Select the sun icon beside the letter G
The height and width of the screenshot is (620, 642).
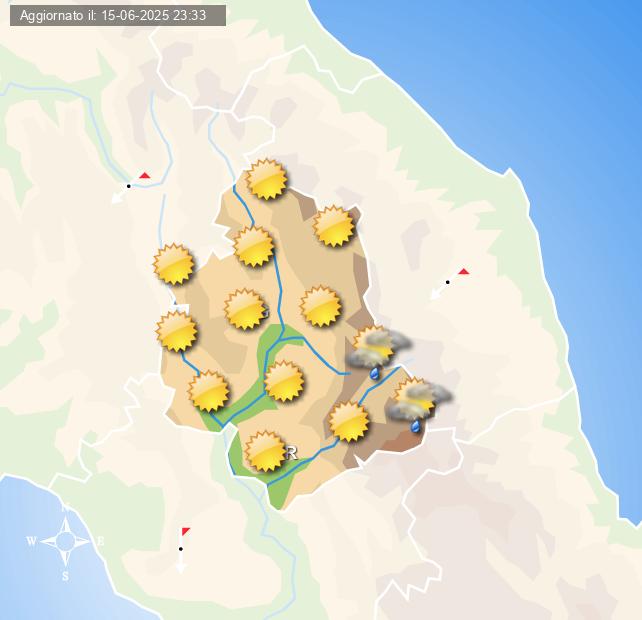coord(245,309)
